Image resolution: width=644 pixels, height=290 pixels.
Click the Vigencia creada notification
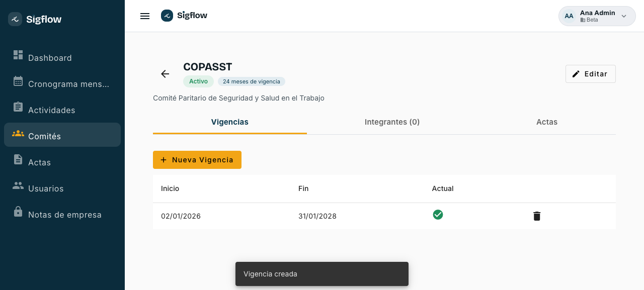click(322, 274)
